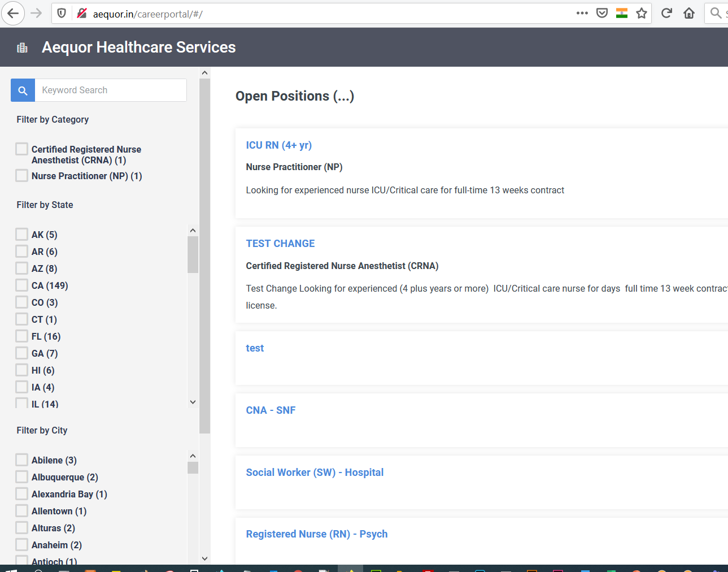Filter jobs by CA (149) state

coord(21,285)
